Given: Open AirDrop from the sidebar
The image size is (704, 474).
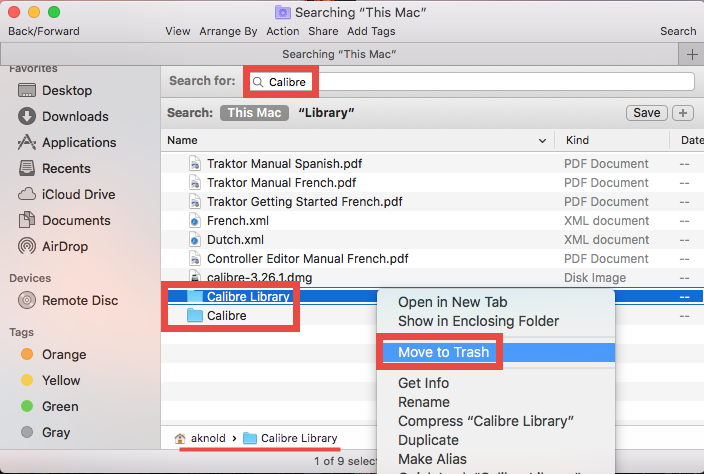Looking at the screenshot, I should 53,246.
